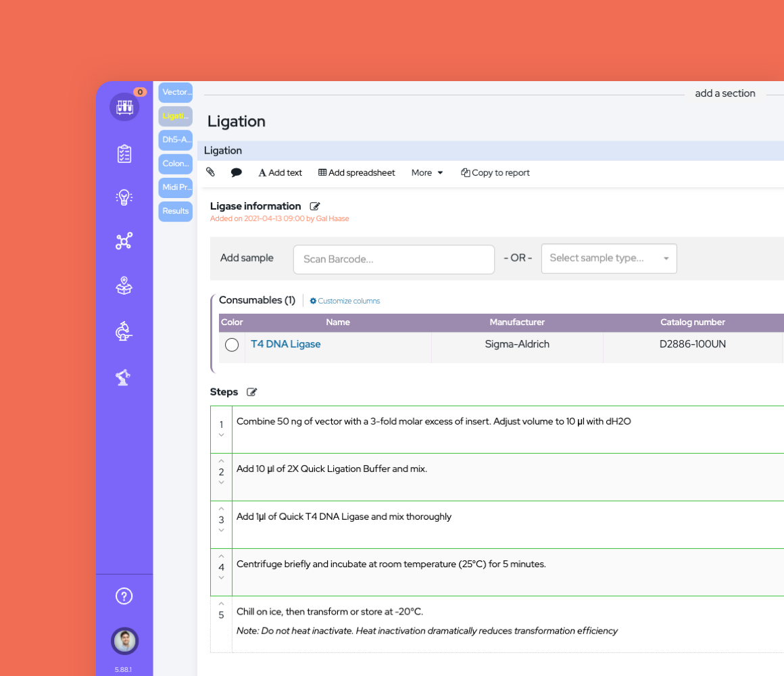The height and width of the screenshot is (676, 784).
Task: Click the microscope devices icon
Action: 124,331
